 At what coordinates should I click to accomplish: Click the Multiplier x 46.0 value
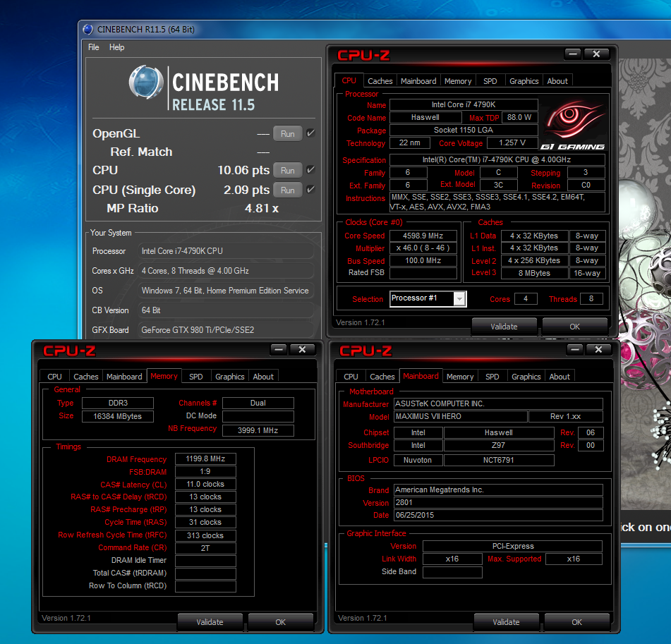point(423,248)
